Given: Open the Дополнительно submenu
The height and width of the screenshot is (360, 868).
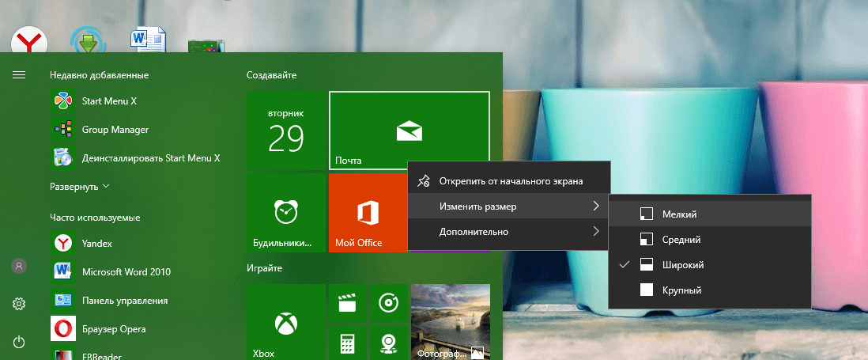Looking at the screenshot, I should pyautogui.click(x=509, y=232).
